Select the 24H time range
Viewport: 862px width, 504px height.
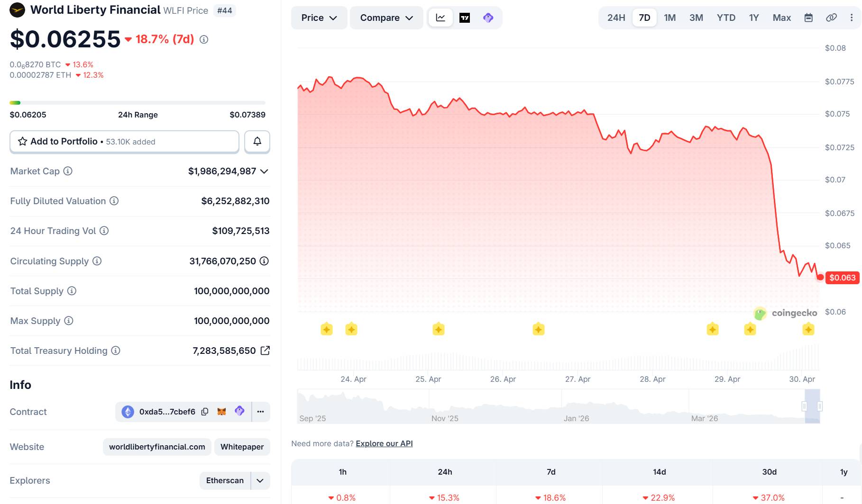616,18
